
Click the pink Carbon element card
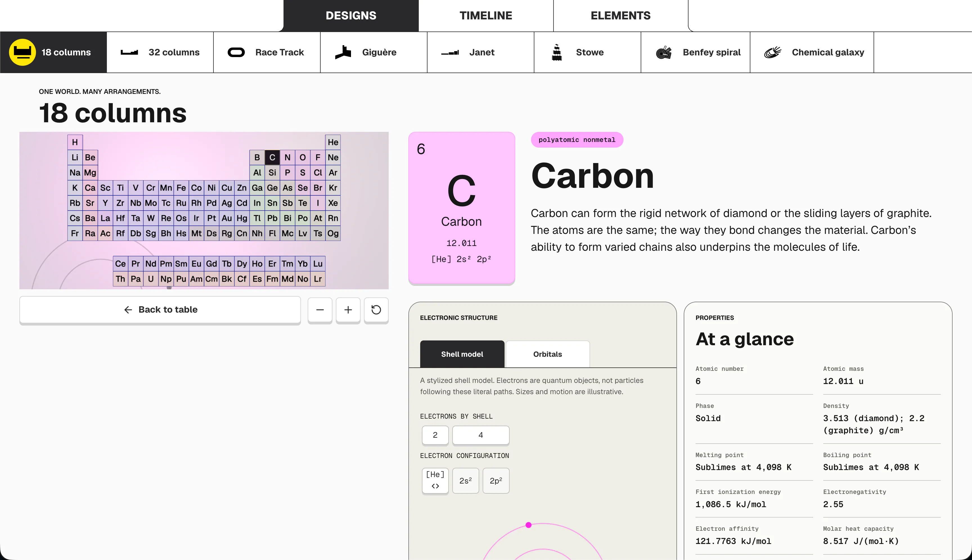click(x=461, y=208)
